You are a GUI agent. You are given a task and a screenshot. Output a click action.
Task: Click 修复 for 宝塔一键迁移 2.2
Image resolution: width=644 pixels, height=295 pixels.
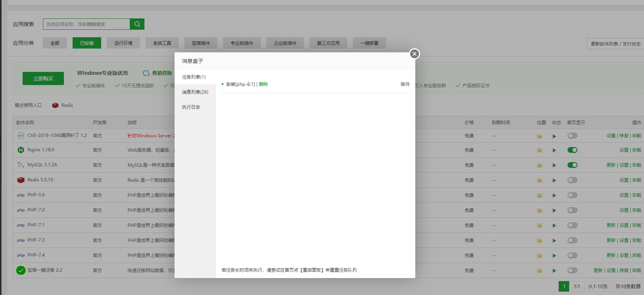(x=624, y=270)
